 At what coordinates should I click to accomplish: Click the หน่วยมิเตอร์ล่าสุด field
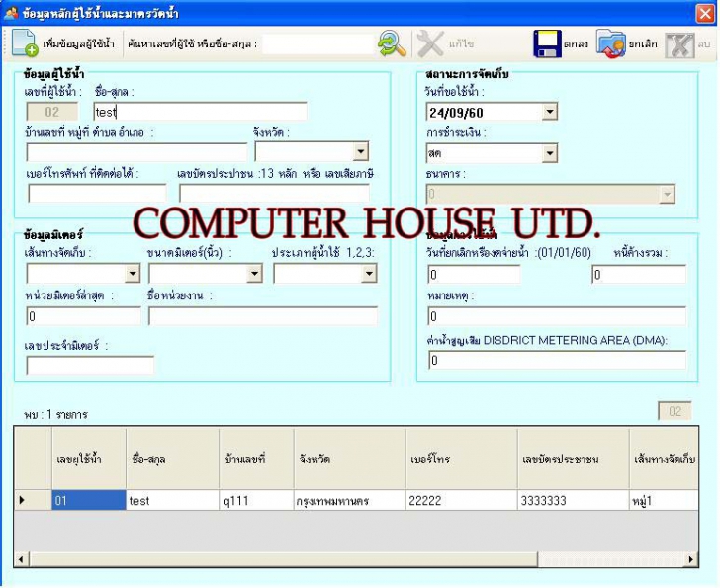coord(83,316)
